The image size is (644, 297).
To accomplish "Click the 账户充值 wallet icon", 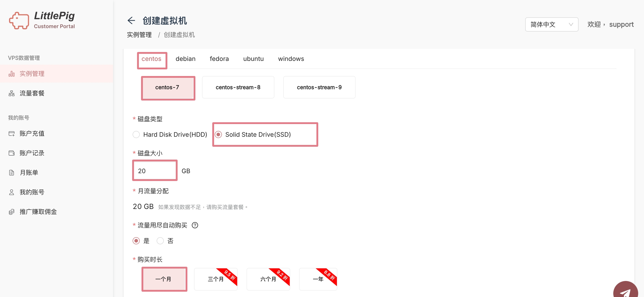I will [11, 134].
